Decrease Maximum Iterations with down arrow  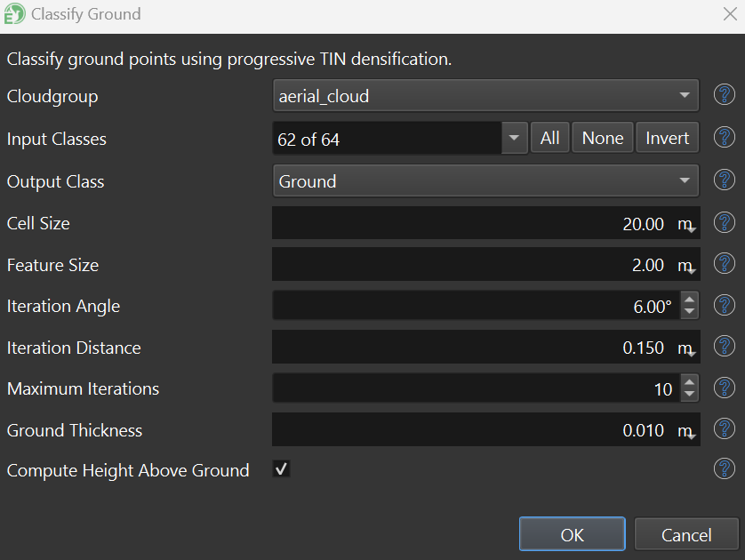(x=689, y=395)
